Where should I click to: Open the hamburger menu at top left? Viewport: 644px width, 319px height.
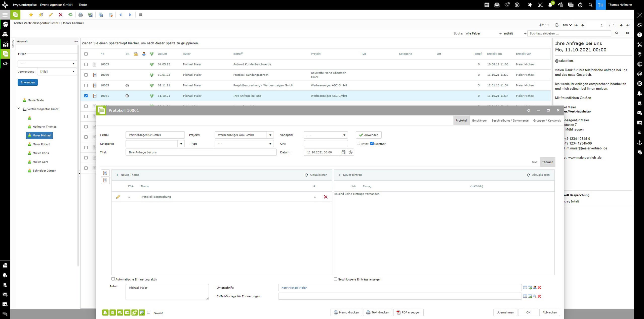5,15
